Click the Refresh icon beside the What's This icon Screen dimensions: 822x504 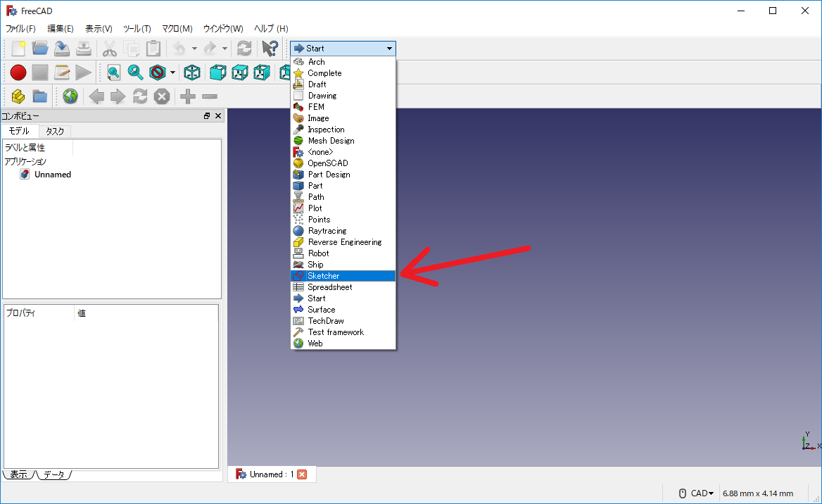[244, 49]
